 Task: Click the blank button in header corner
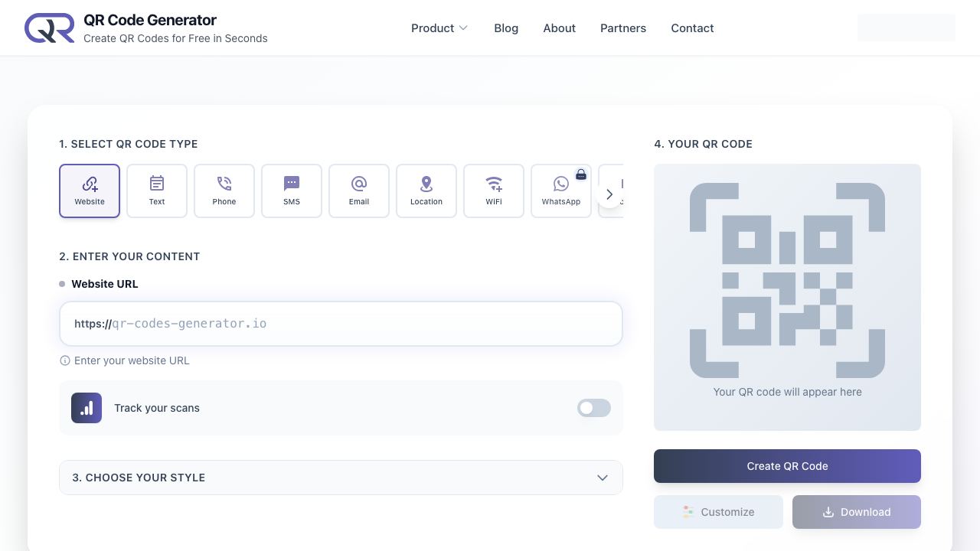[x=906, y=28]
